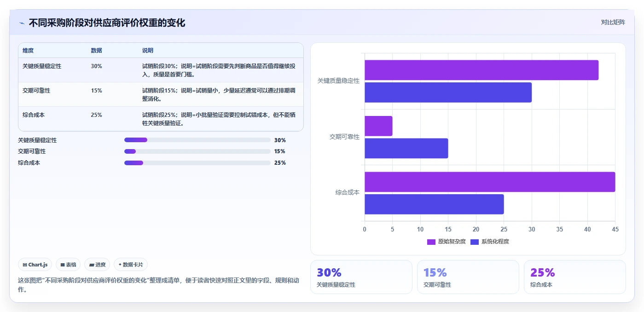Toggle the 原始复杂度 legend swatch
This screenshot has height=312, width=644.
[431, 242]
